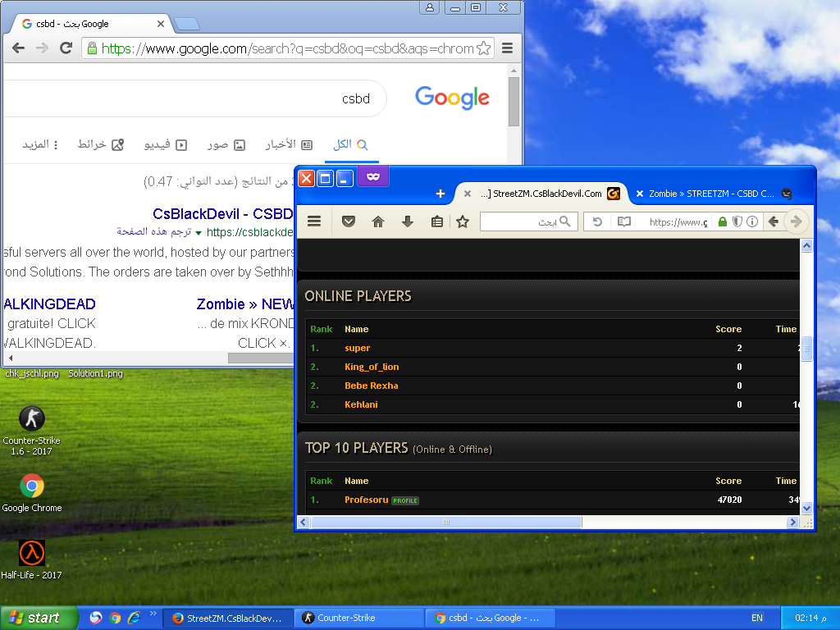Click Chrome forward arrow button

[x=42, y=48]
